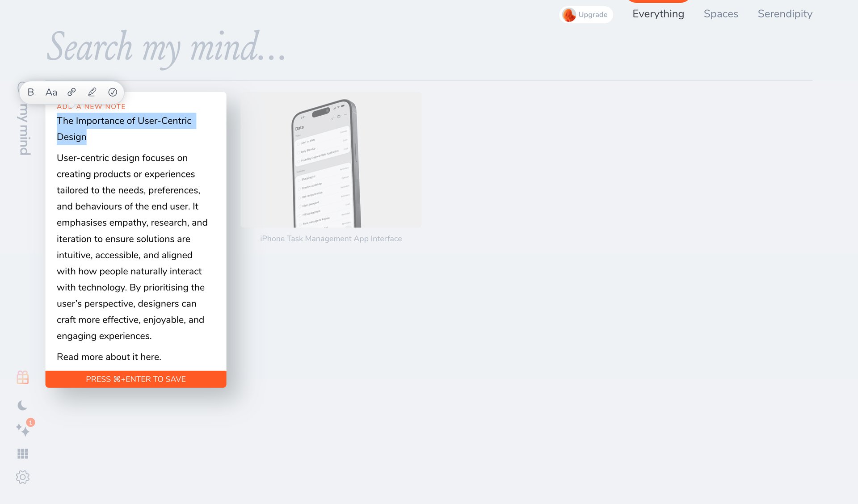Convert text to a checklist via checkmark icon
Viewport: 858px width, 504px height.
tap(113, 92)
